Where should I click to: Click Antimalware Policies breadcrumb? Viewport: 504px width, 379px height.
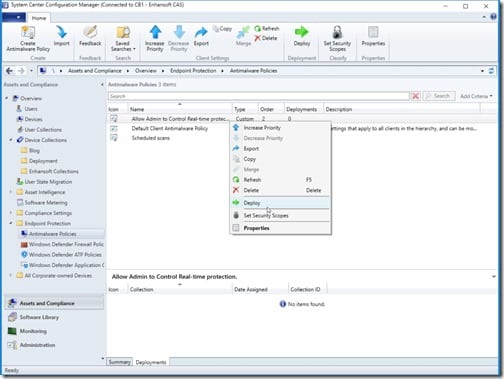[x=253, y=71]
